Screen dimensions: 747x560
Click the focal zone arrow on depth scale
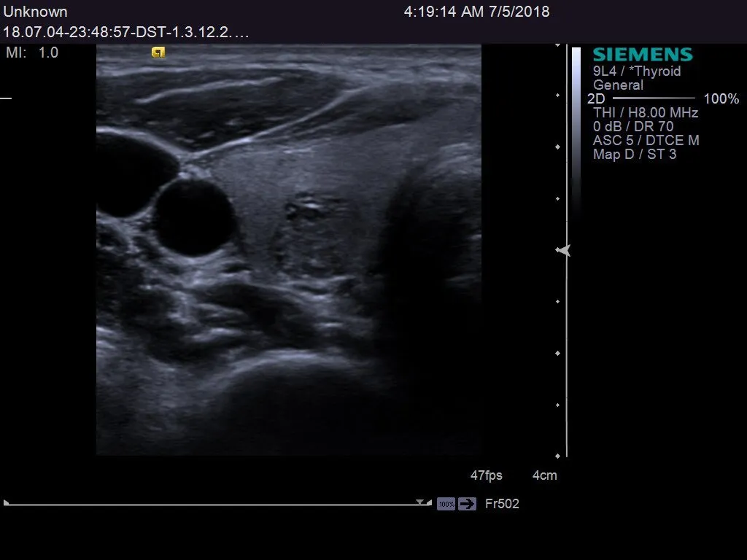(x=562, y=251)
